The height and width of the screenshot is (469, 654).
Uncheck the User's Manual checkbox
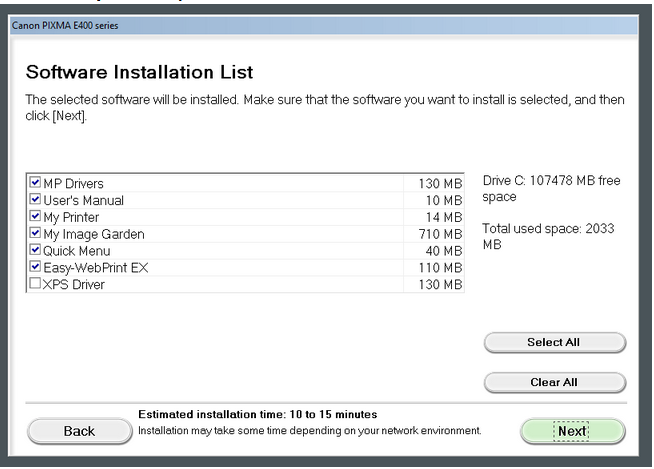[x=36, y=200]
